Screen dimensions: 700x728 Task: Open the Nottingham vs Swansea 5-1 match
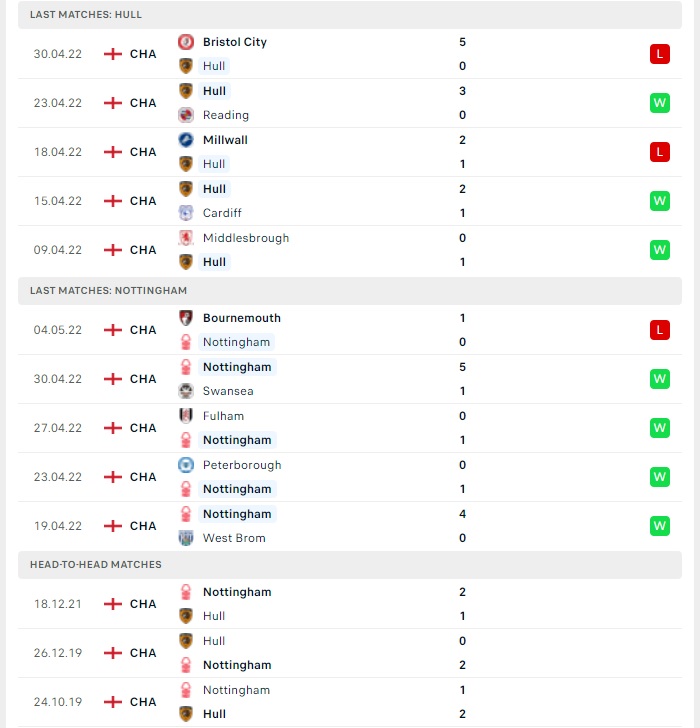pyautogui.click(x=350, y=379)
